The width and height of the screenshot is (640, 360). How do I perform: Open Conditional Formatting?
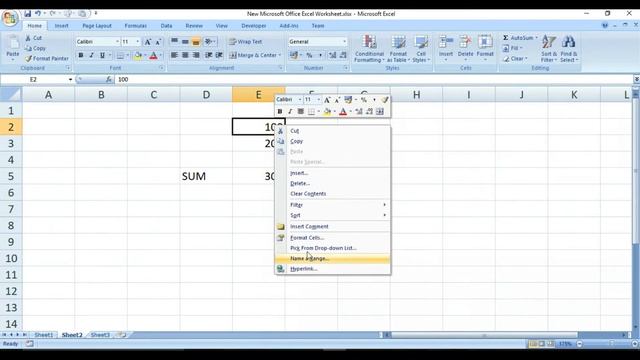tap(369, 49)
